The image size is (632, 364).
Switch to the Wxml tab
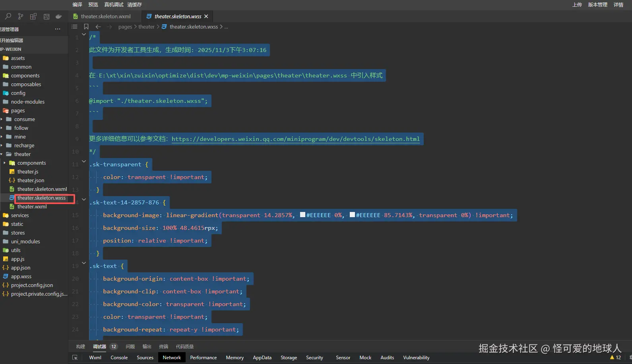tap(95, 358)
